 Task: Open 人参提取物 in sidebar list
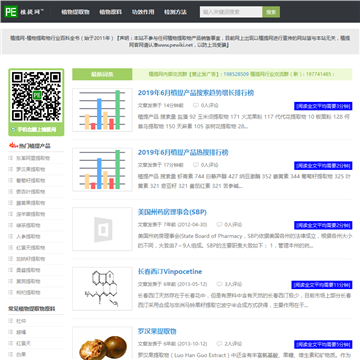[x=28, y=236]
